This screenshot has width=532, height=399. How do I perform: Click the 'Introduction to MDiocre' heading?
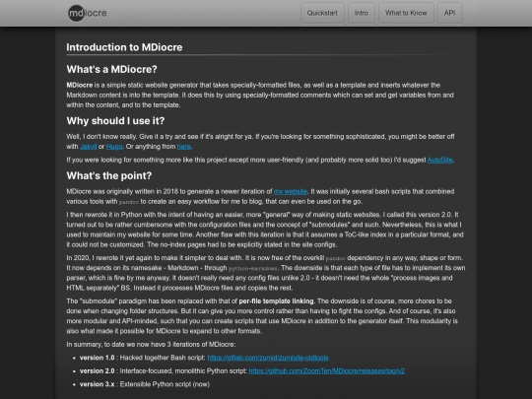click(124, 47)
